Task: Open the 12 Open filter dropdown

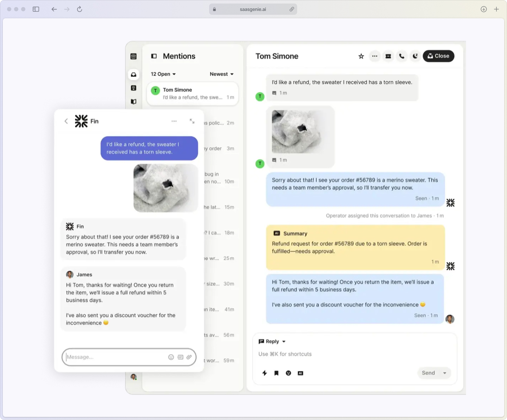Action: [x=163, y=74]
